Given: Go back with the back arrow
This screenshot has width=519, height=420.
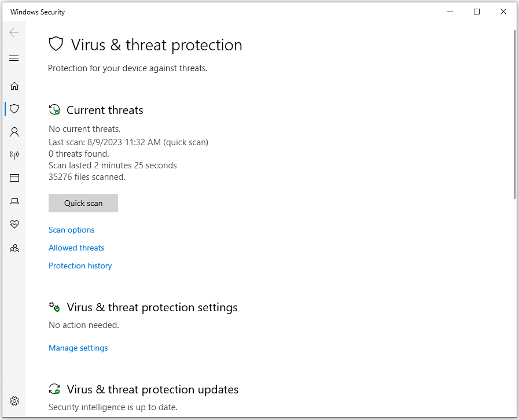Looking at the screenshot, I should [14, 32].
